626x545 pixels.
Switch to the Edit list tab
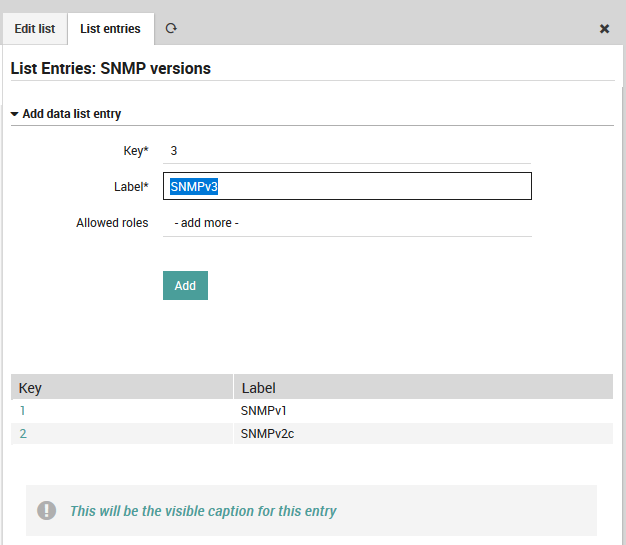tap(34, 29)
